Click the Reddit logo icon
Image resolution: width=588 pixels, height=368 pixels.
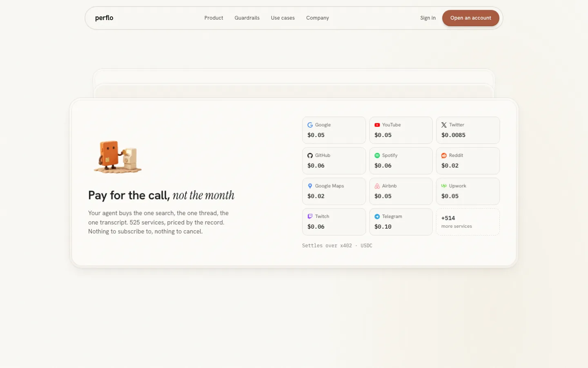click(444, 155)
